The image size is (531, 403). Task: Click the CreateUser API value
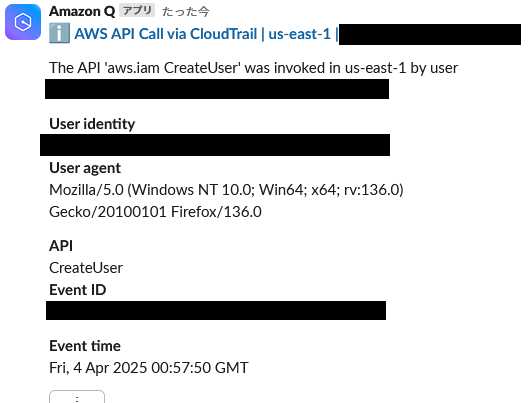pos(86,268)
